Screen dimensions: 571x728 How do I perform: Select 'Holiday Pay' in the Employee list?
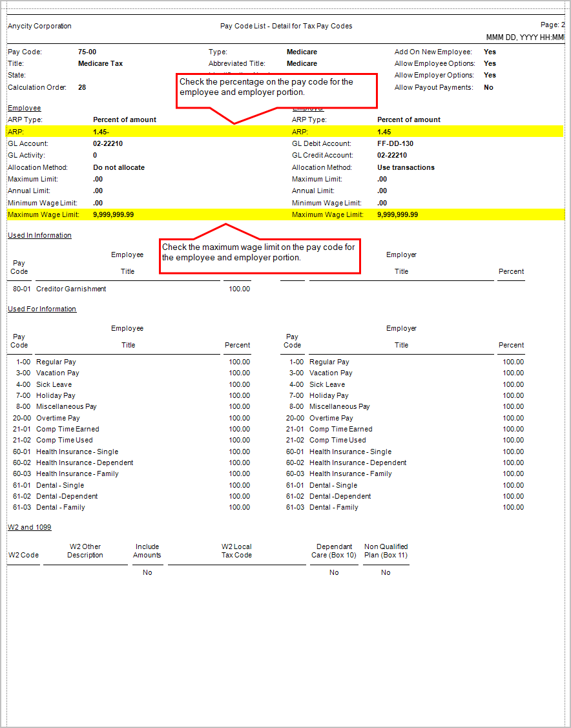[56, 395]
